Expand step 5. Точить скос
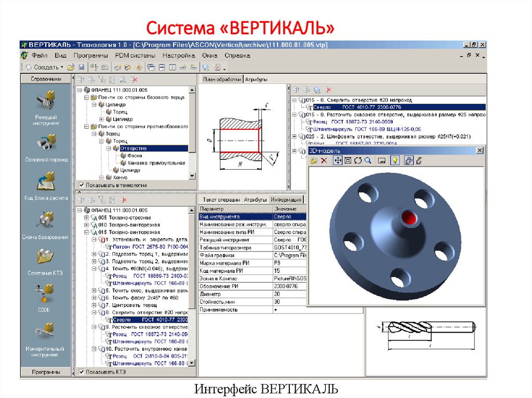The height and width of the screenshot is (398, 532). click(x=94, y=291)
